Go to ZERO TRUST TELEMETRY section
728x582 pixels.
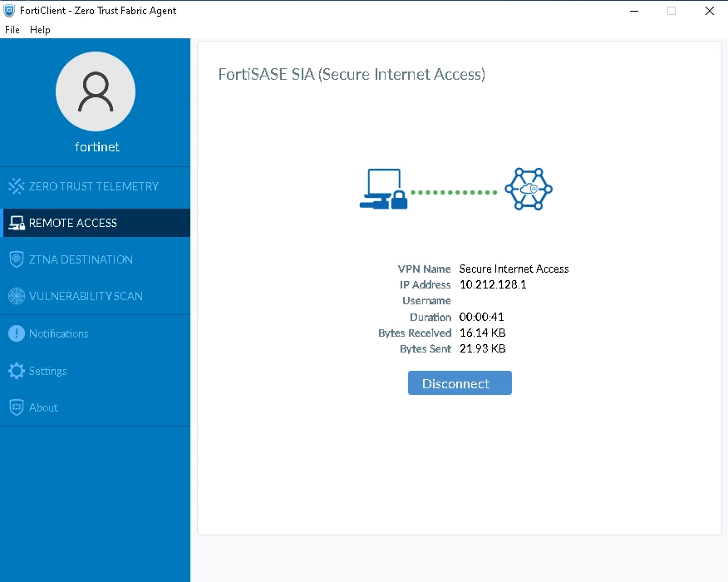94,186
